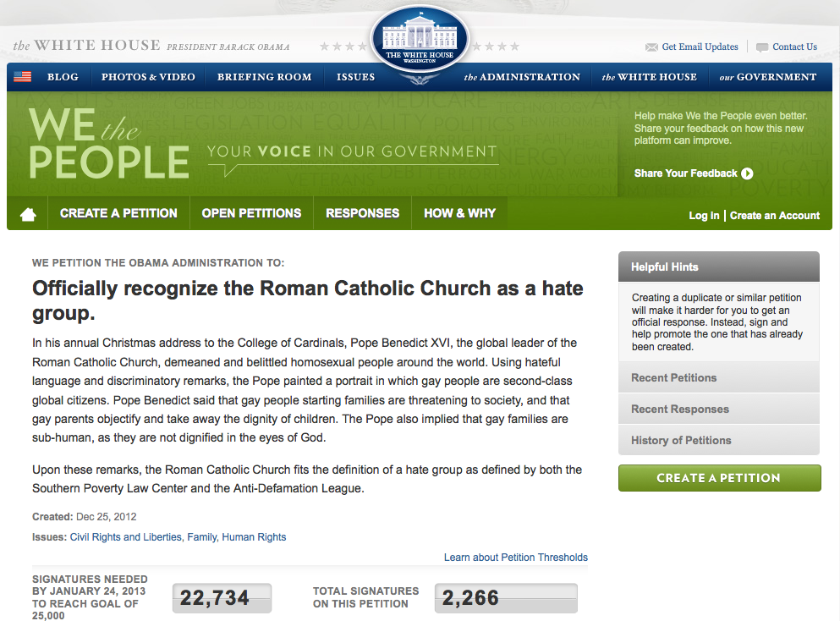Viewport: 840px width, 621px height.
Task: Click the US flag icon in navigation bar
Action: [23, 77]
